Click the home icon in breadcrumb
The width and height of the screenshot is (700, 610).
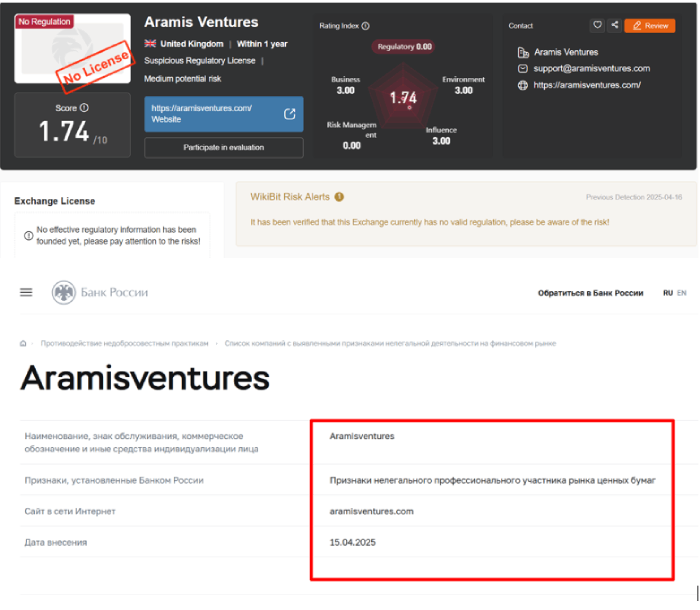pos(23,343)
